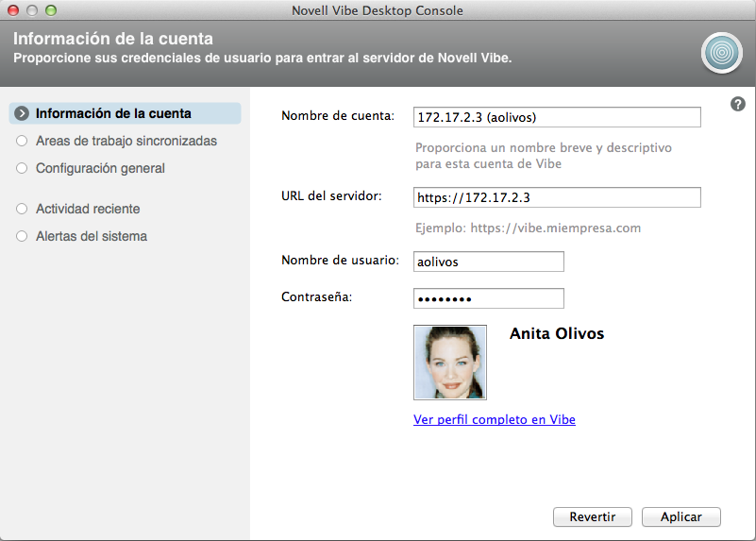Select Configuración general radio button
756x541 pixels.
tap(22, 168)
